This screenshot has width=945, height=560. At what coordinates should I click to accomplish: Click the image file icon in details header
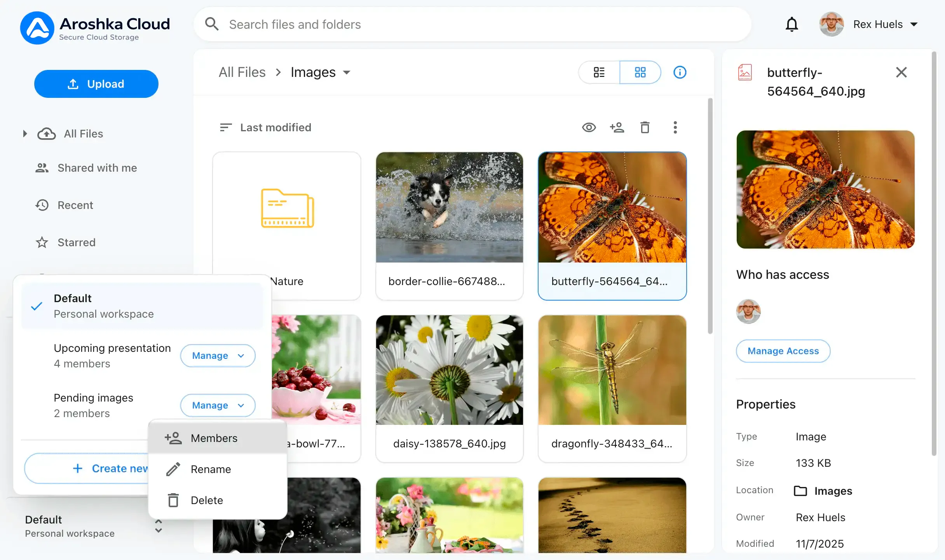745,72
